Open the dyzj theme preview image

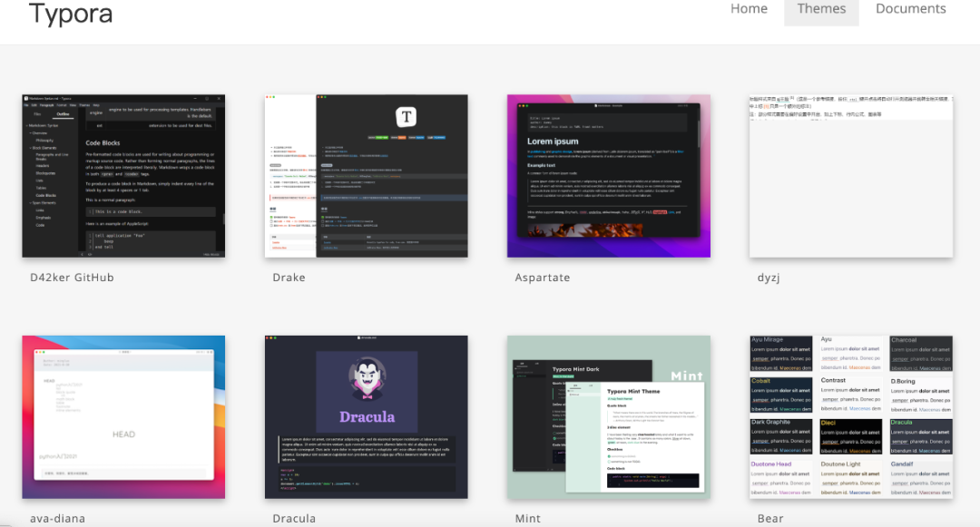click(851, 176)
